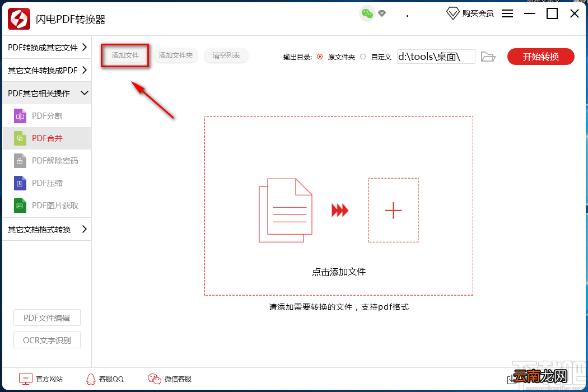Click the 添加文件 button
This screenshot has height=392, width=588.
(125, 55)
